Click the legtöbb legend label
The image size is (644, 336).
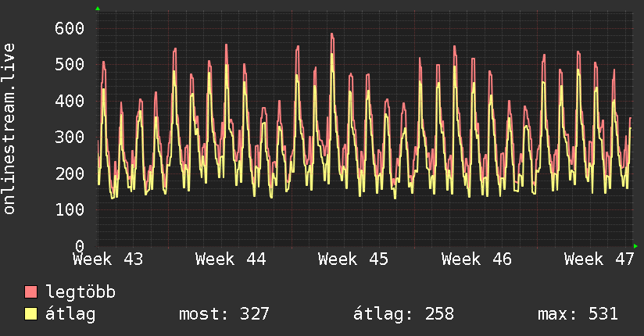[x=80, y=291]
